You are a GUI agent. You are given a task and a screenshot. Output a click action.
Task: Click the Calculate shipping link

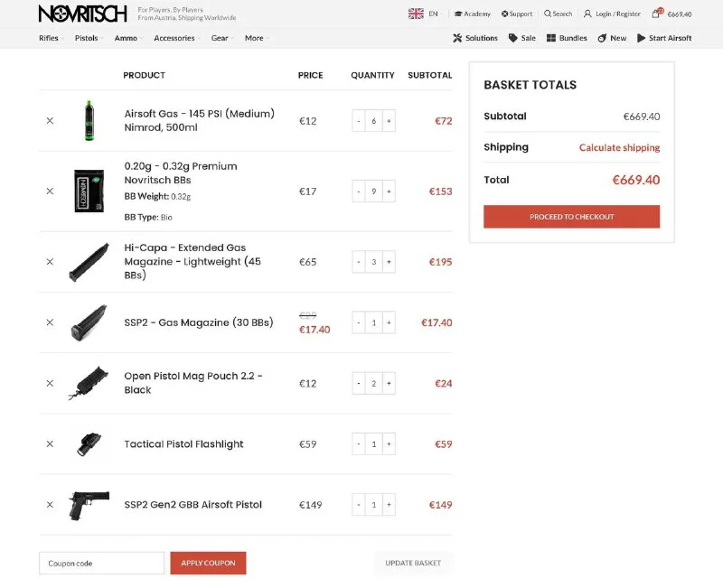619,148
